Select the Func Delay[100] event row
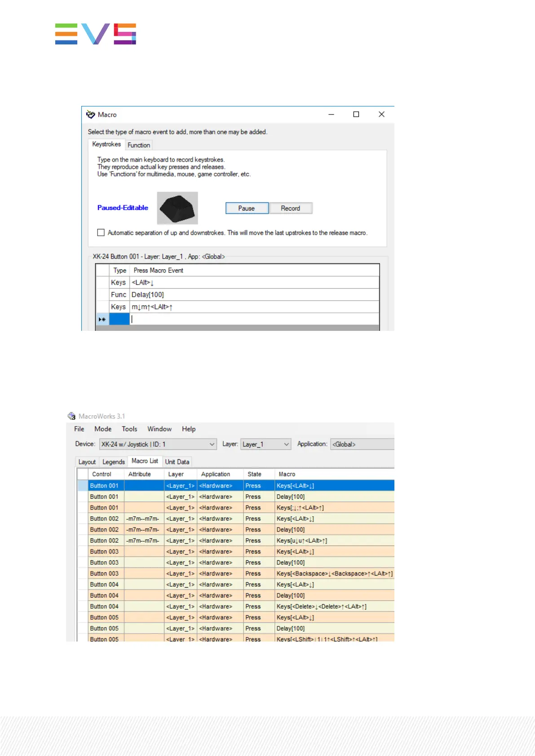Image resolution: width=535 pixels, height=756 pixels. 238,294
